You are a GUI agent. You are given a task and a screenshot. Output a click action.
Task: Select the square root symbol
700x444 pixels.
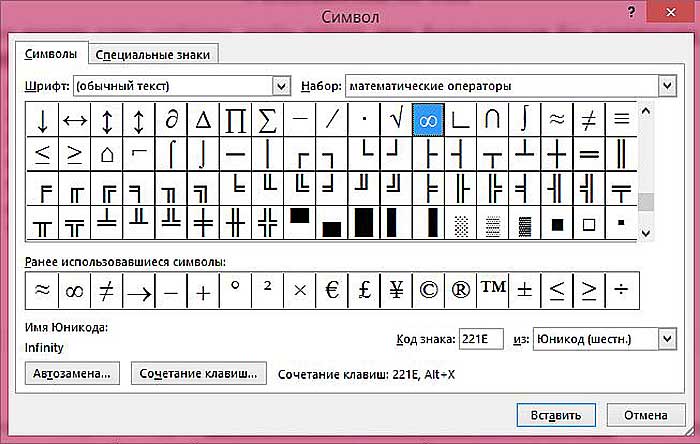pyautogui.click(x=397, y=121)
